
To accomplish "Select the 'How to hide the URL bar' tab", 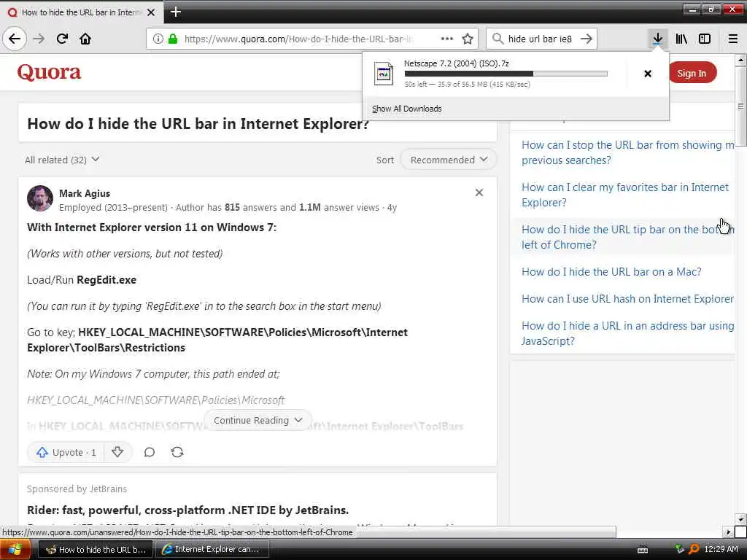I will [x=81, y=12].
